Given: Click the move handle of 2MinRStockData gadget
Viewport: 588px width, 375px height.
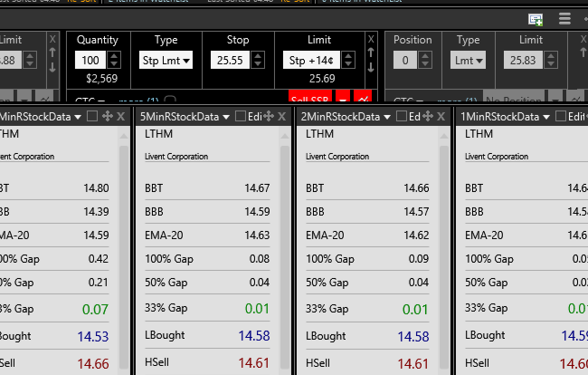Looking at the screenshot, I should 428,116.
